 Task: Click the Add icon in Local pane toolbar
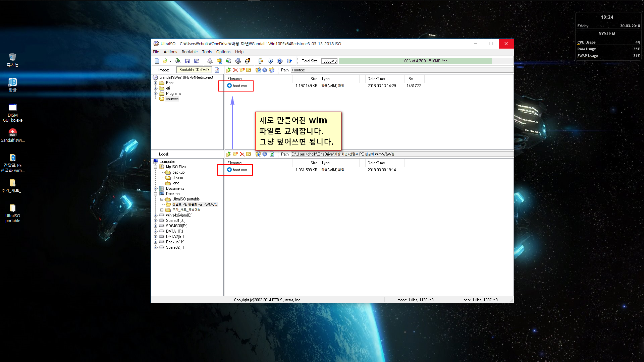[x=258, y=154]
